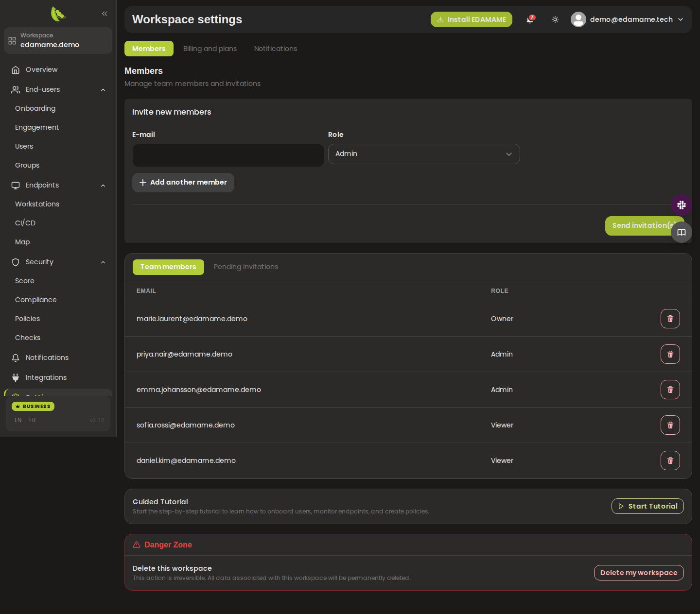Delete member daniel.kim@edamame.demo
Screen dimensions: 700x614
click(x=670, y=460)
